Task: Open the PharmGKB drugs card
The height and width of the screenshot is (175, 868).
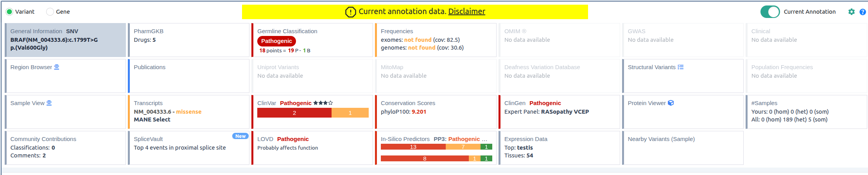Action: (x=189, y=40)
